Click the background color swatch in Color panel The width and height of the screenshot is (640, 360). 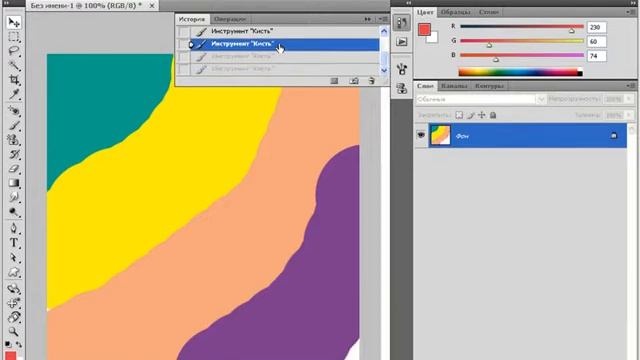click(x=433, y=38)
